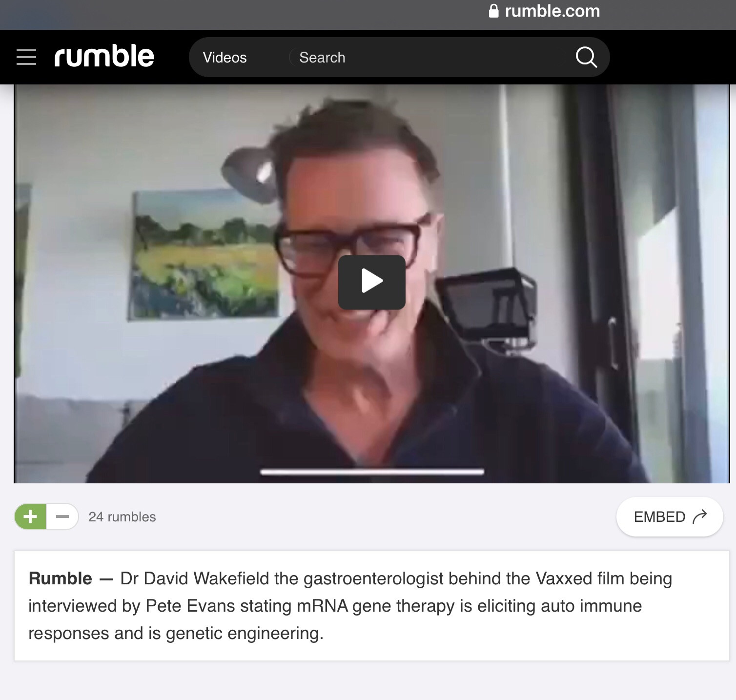Downvote with the minus rumble button

click(x=62, y=516)
